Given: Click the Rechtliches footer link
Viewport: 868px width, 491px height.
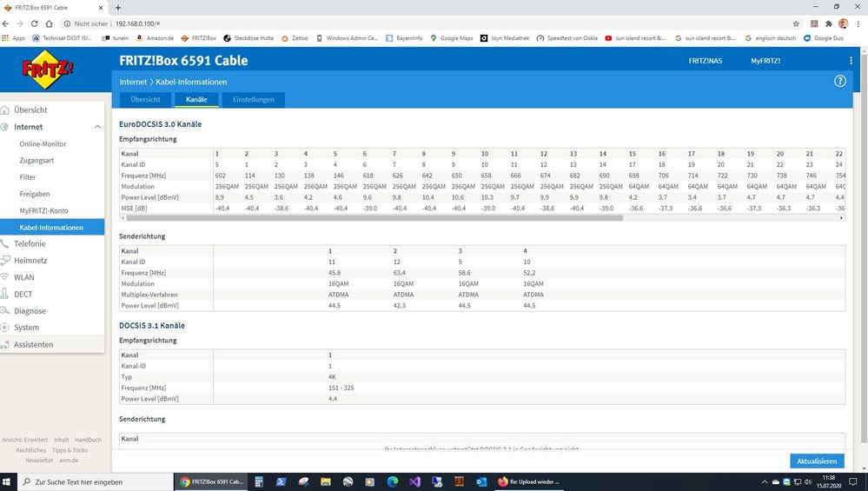Looking at the screenshot, I should click(x=31, y=450).
